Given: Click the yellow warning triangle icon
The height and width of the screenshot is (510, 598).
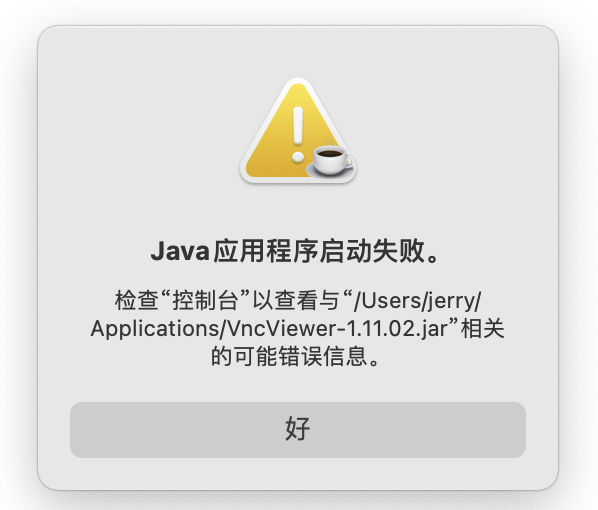Looking at the screenshot, I should (x=296, y=132).
